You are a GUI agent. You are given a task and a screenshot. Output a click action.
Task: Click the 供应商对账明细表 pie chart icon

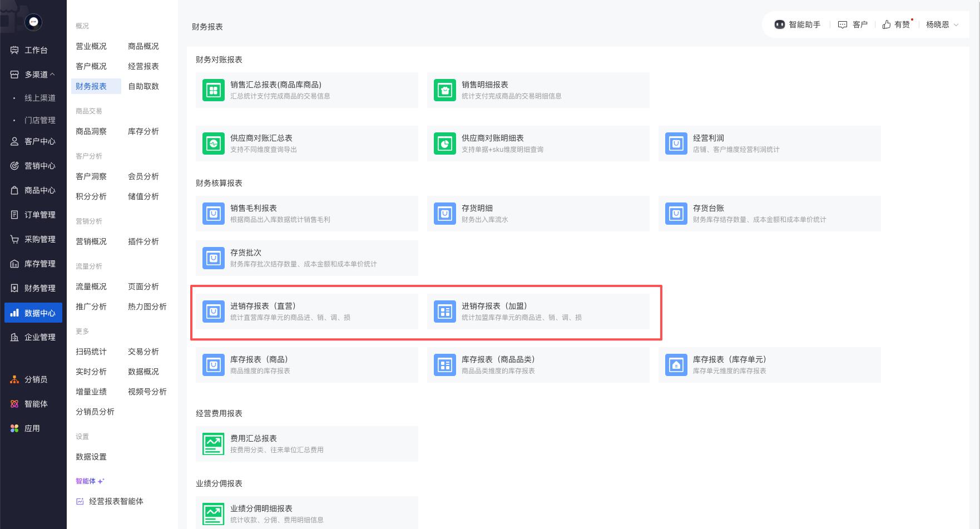tap(445, 144)
